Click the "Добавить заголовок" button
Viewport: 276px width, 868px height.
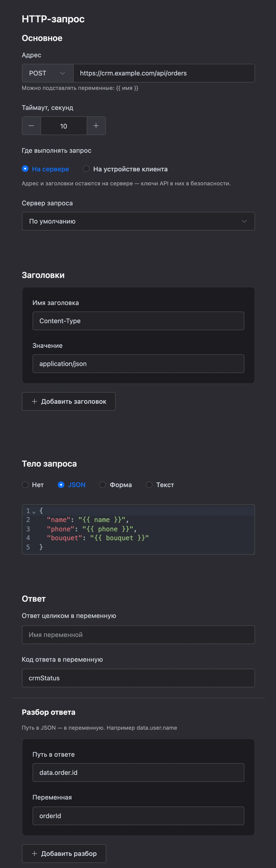(69, 401)
